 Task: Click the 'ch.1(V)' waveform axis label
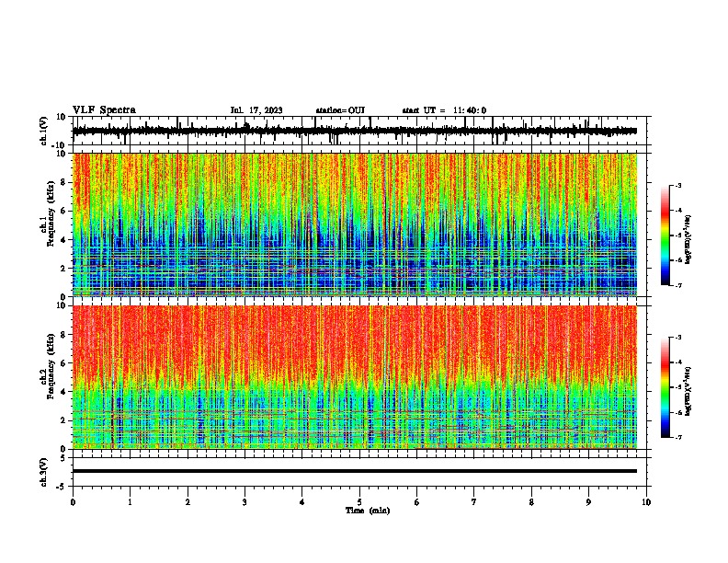click(x=44, y=131)
